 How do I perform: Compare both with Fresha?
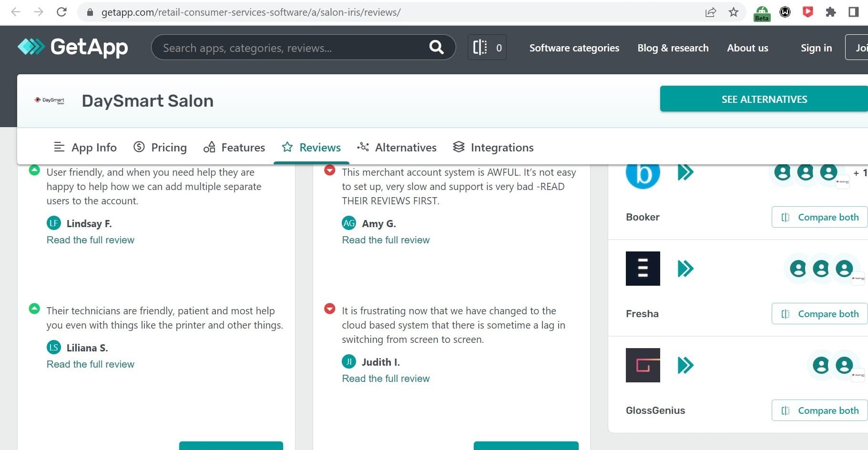[819, 314]
